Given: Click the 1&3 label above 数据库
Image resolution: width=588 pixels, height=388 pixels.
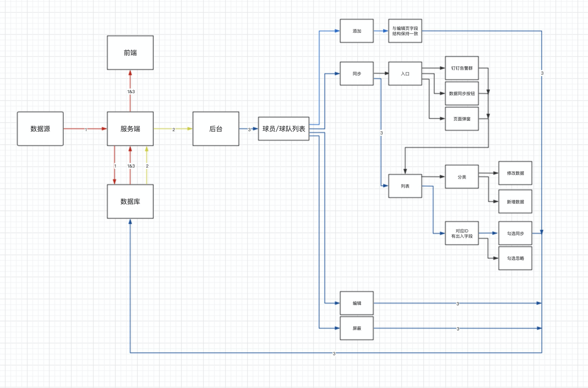Looking at the screenshot, I should 131,166.
